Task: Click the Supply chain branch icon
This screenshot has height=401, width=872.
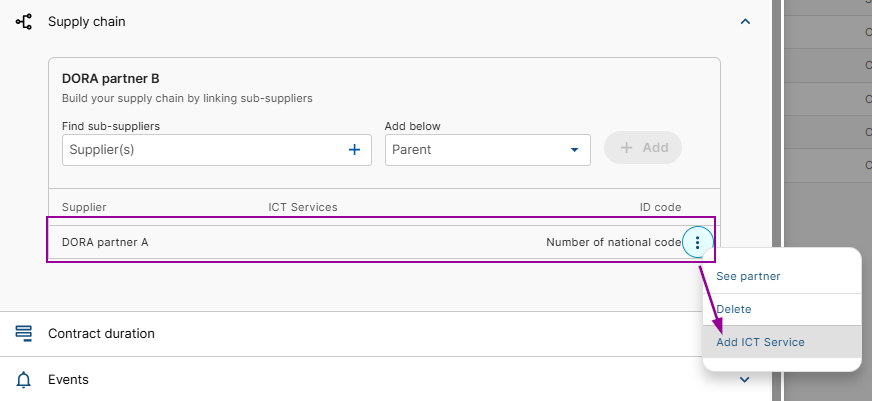Action: [x=24, y=21]
